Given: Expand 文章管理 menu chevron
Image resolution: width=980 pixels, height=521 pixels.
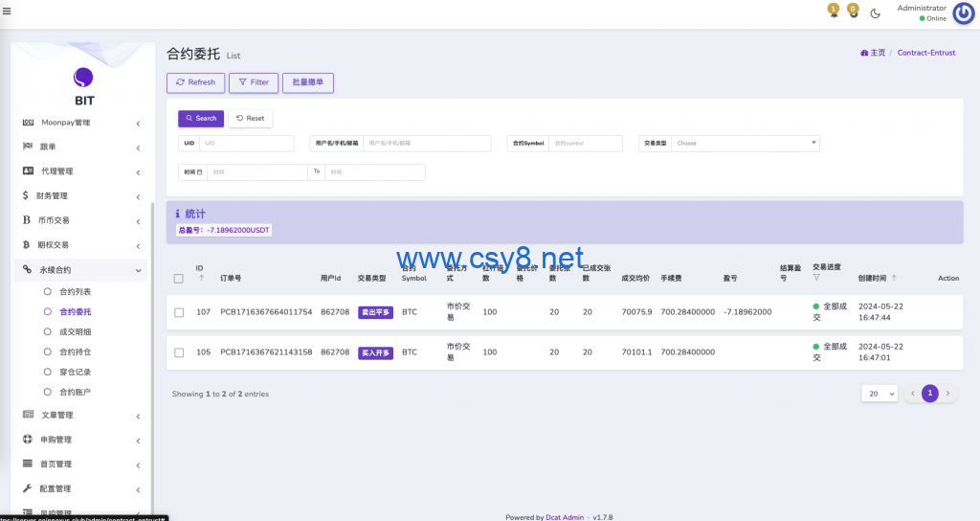Looking at the screenshot, I should [x=138, y=416].
